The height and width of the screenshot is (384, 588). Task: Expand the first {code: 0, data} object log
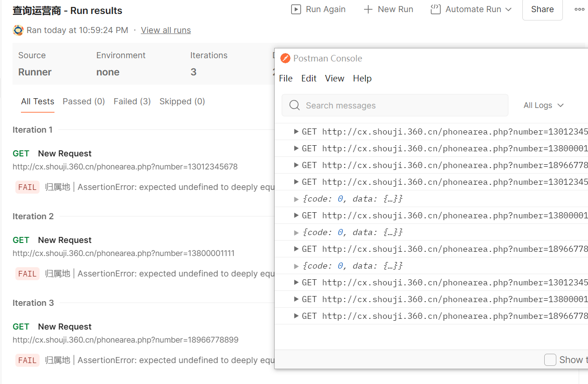[296, 199]
